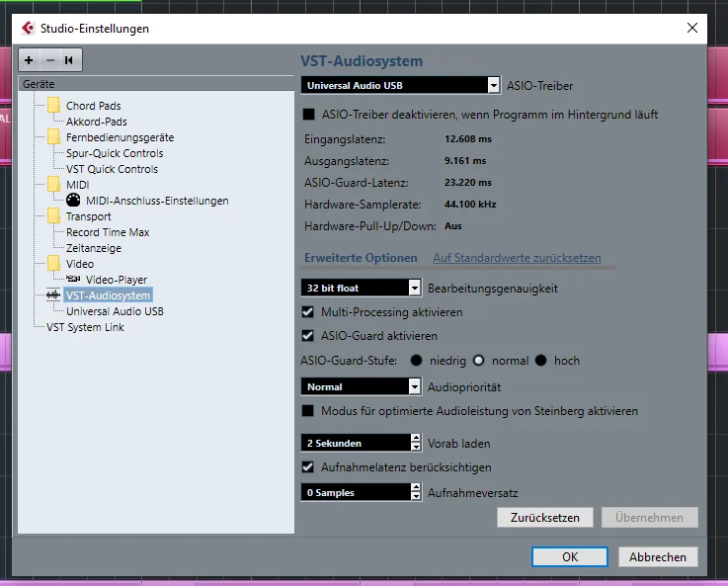
Task: Click the Cubase logo in title bar
Action: point(28,29)
